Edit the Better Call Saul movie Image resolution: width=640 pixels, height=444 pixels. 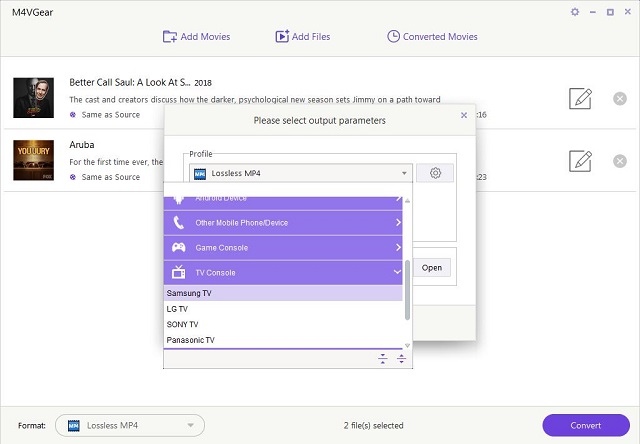coord(580,98)
